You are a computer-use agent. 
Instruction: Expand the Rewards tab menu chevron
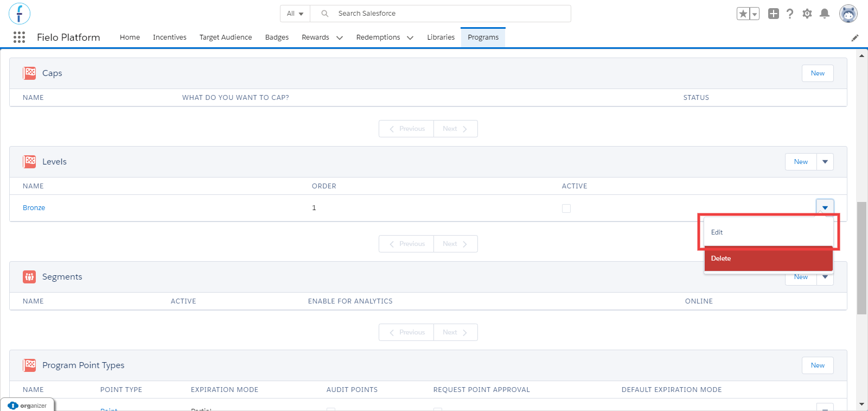point(340,37)
